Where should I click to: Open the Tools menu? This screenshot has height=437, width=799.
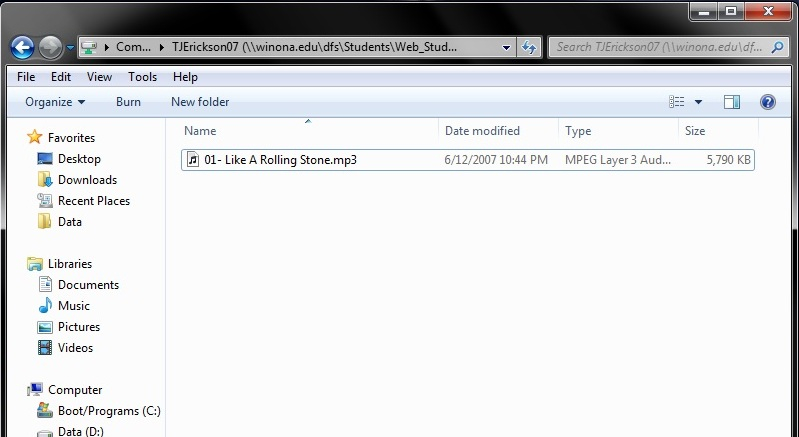[x=142, y=77]
